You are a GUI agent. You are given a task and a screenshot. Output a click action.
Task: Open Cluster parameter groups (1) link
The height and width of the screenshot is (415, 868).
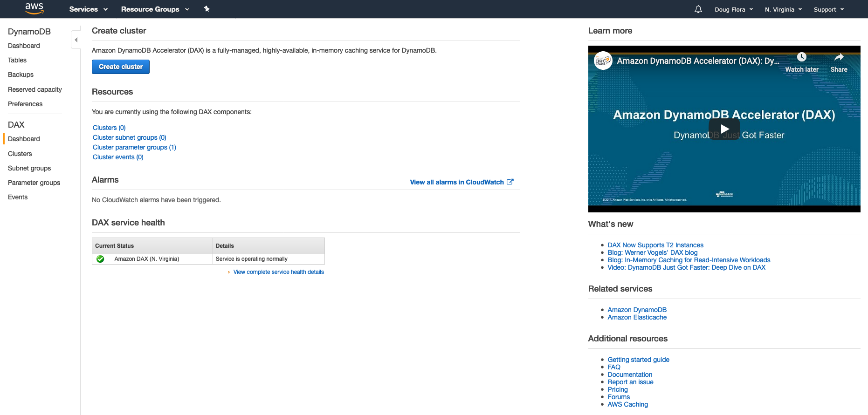coord(134,147)
